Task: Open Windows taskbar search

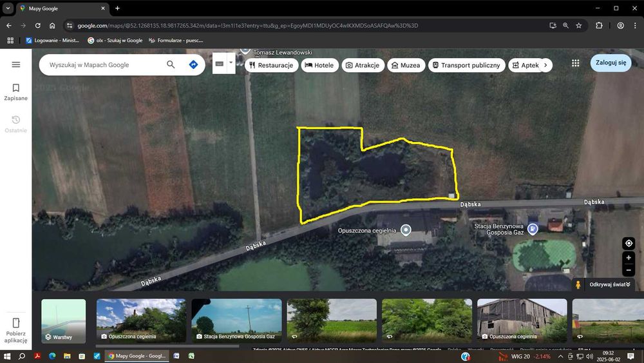Action: coord(22,356)
